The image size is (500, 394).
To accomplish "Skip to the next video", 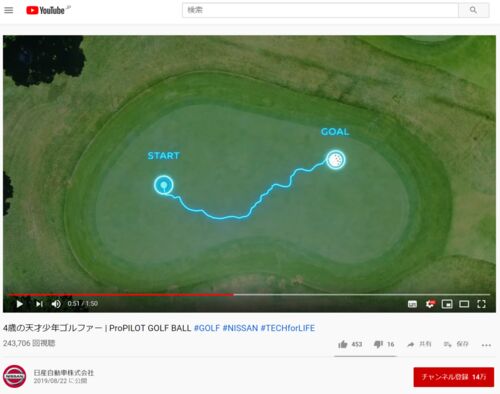I will pyautogui.click(x=39, y=304).
